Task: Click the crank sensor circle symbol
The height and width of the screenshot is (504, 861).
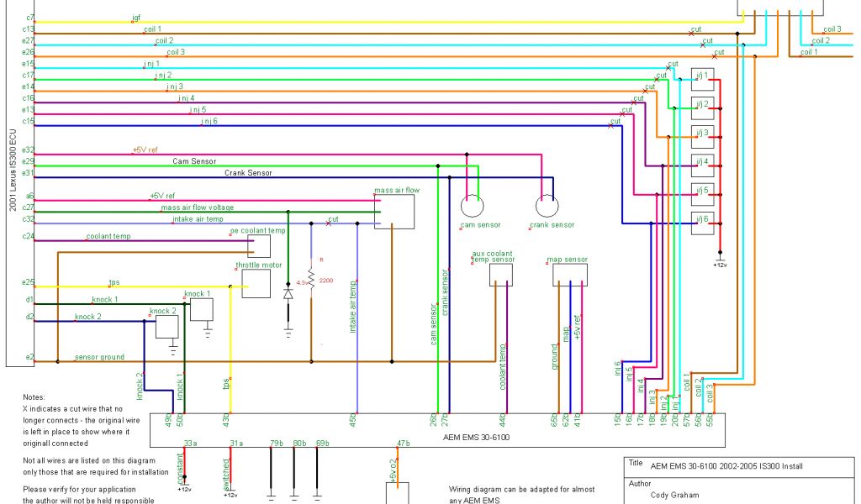Action: pyautogui.click(x=547, y=206)
